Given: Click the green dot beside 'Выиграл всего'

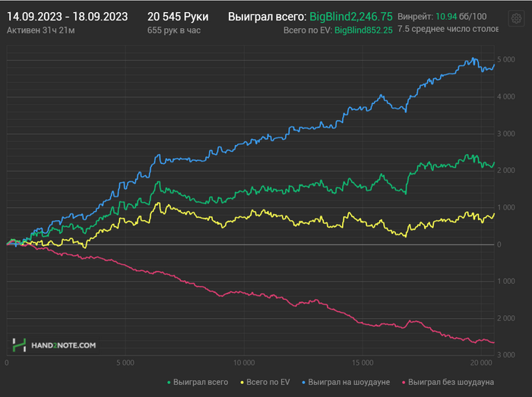Looking at the screenshot, I should point(169,383).
